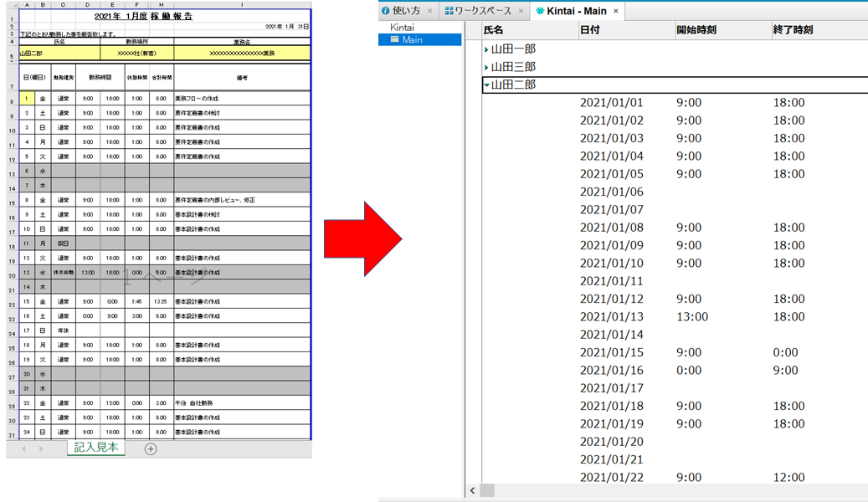Click the 休日出勤 cell on day 13
The height and width of the screenshot is (502, 868).
(x=63, y=272)
